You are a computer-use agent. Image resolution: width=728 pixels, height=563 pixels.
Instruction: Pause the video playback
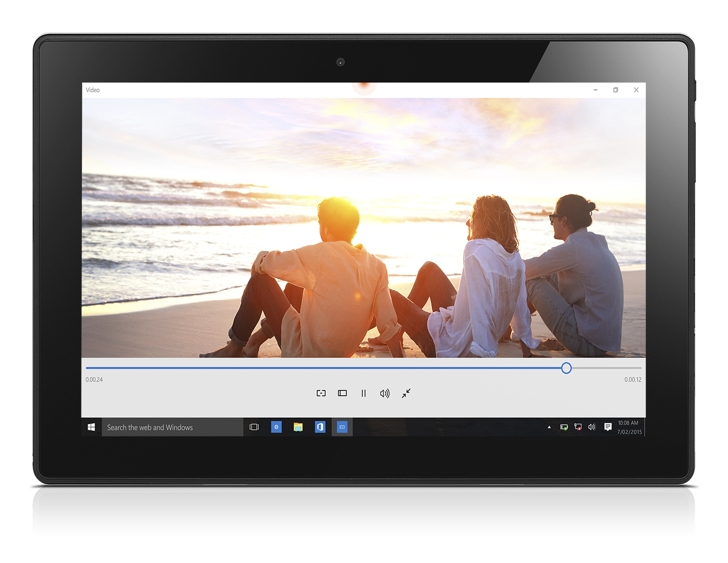click(x=364, y=393)
